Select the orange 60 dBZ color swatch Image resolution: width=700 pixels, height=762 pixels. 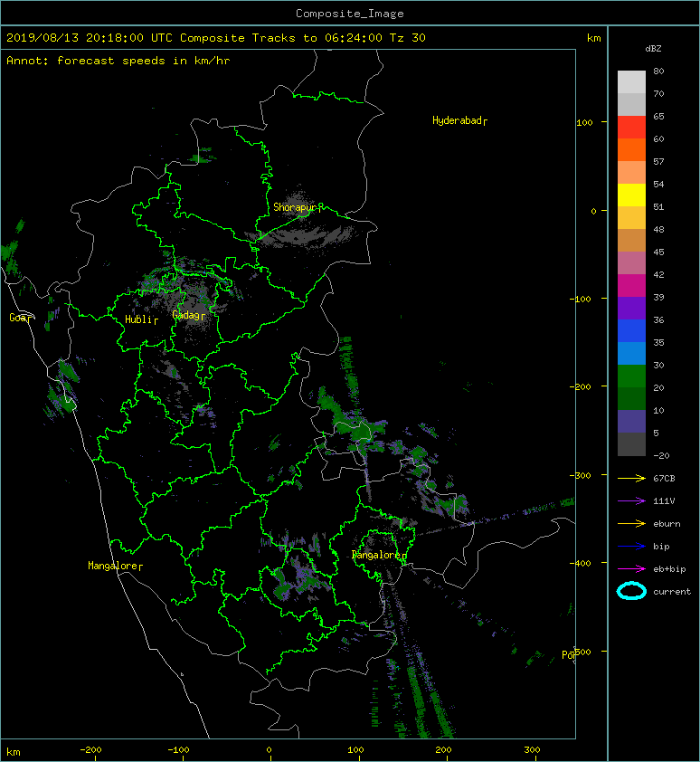coord(631,149)
